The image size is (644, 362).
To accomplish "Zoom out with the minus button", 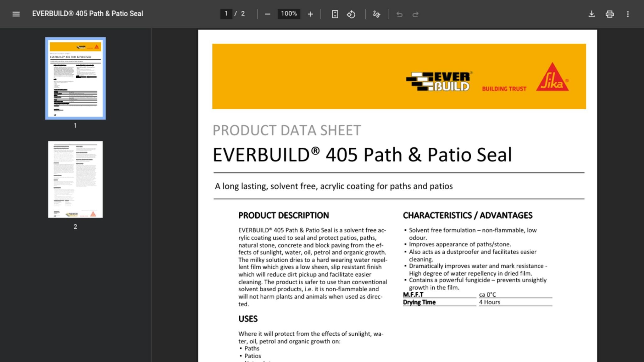I will point(268,14).
